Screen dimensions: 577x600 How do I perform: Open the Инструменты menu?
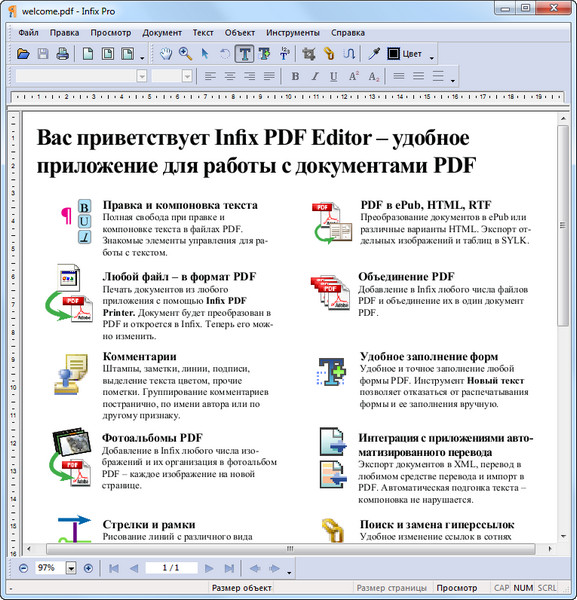coord(293,33)
